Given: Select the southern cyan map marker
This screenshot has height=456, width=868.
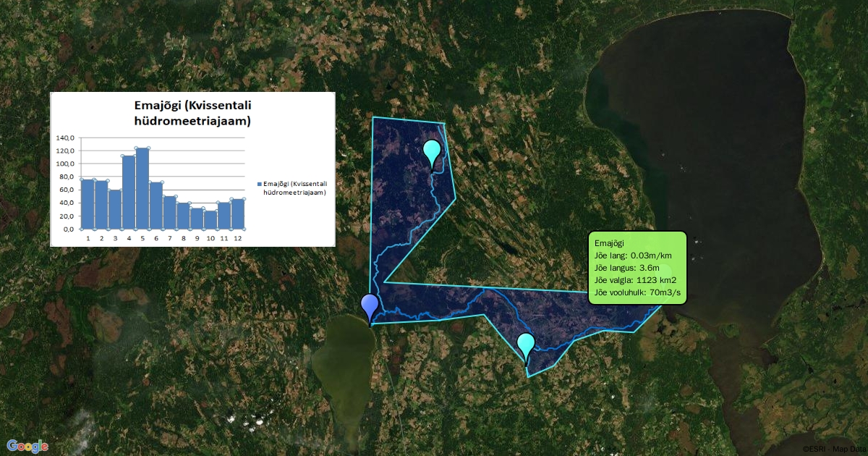Looking at the screenshot, I should pyautogui.click(x=525, y=345).
